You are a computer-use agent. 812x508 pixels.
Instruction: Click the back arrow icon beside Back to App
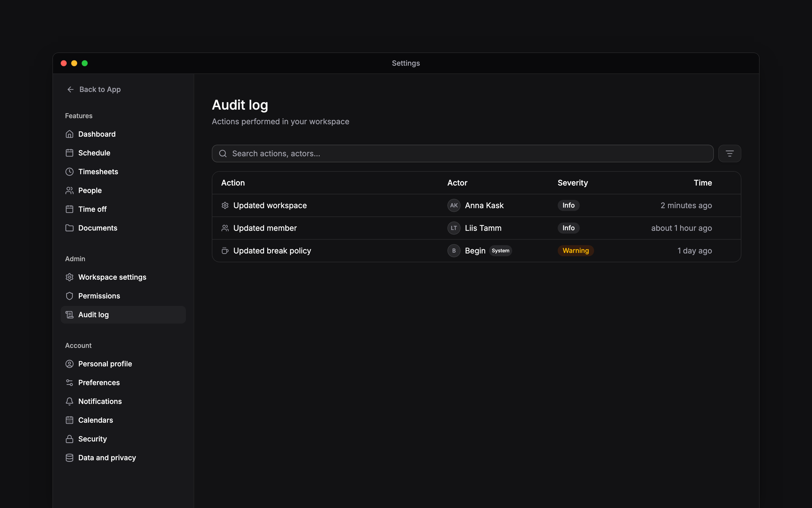70,89
